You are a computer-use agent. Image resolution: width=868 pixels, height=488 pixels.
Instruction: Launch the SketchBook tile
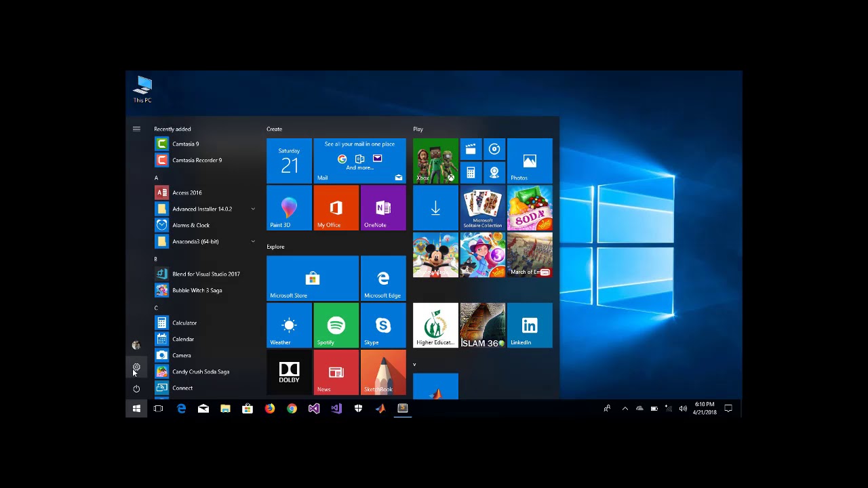(x=383, y=372)
